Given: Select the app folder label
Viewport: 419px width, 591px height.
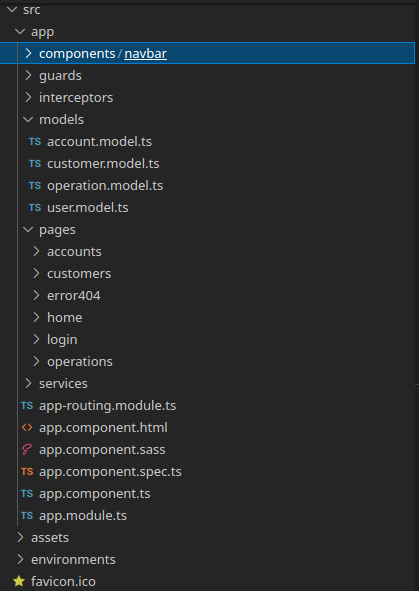Looking at the screenshot, I should click(43, 32).
